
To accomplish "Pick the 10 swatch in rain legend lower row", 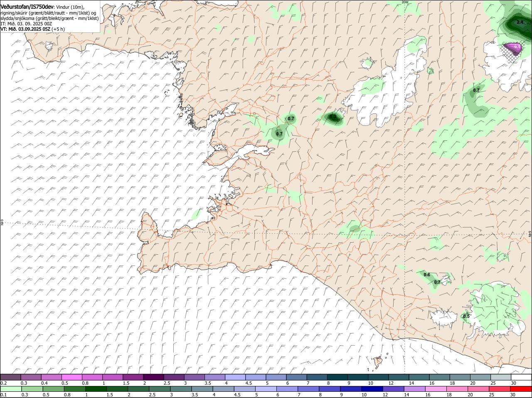I will click(373, 389).
